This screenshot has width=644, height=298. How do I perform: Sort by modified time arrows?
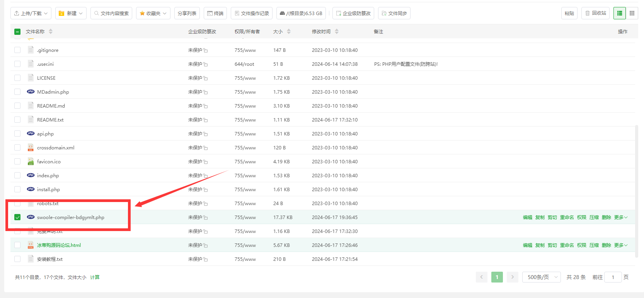(337, 32)
